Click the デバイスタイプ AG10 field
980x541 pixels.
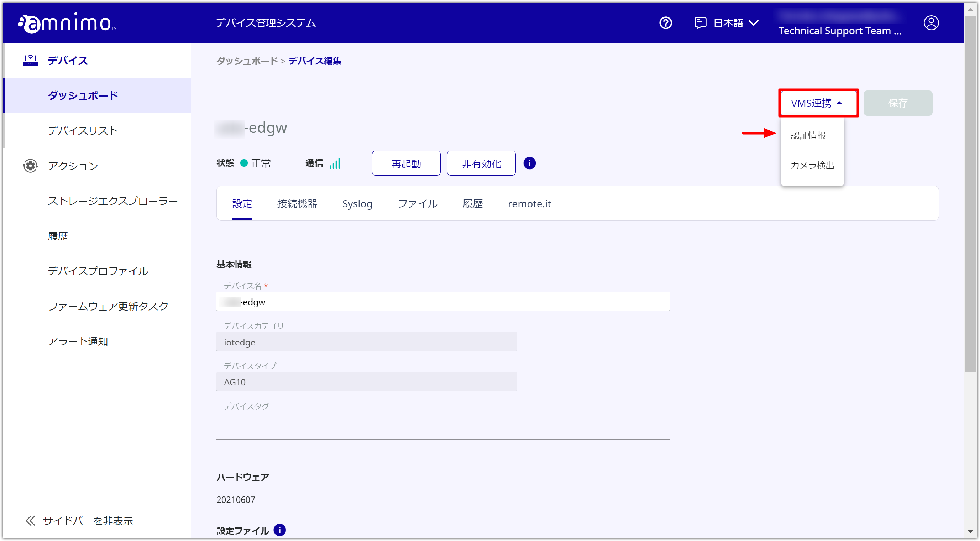366,381
